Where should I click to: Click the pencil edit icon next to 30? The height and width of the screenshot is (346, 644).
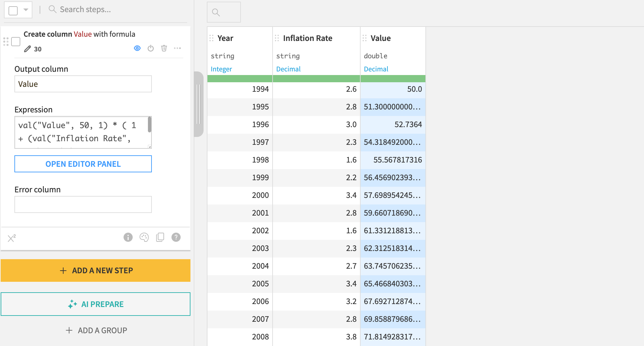click(27, 49)
